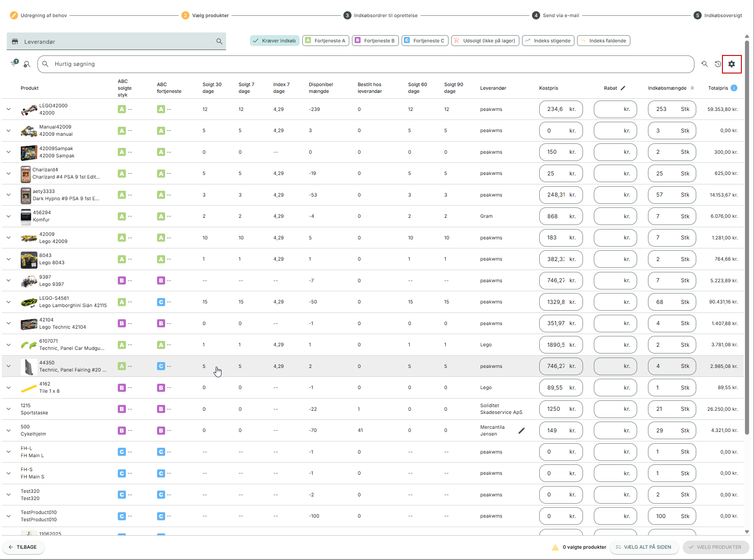
Task: Click the TILBAGE button
Action: (23, 547)
